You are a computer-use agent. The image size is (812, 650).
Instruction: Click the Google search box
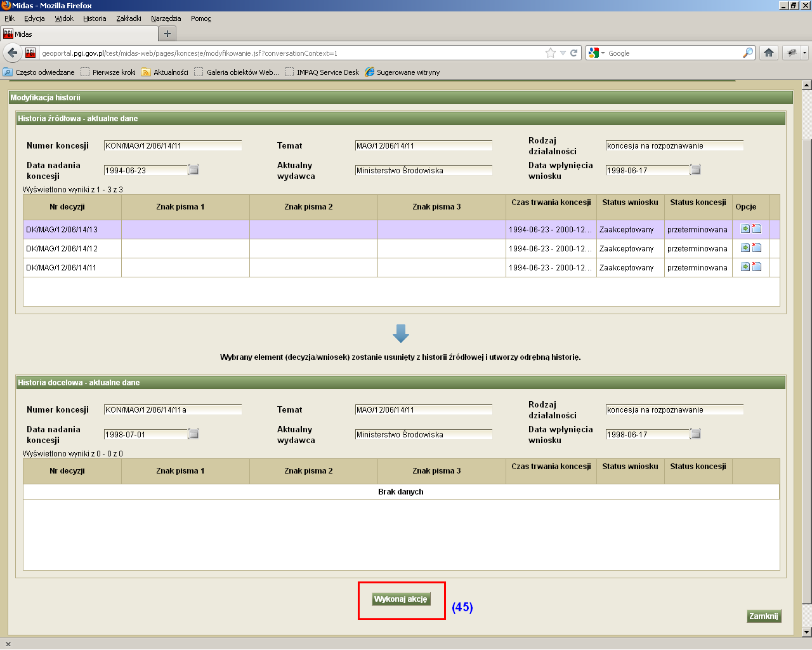[x=674, y=53]
